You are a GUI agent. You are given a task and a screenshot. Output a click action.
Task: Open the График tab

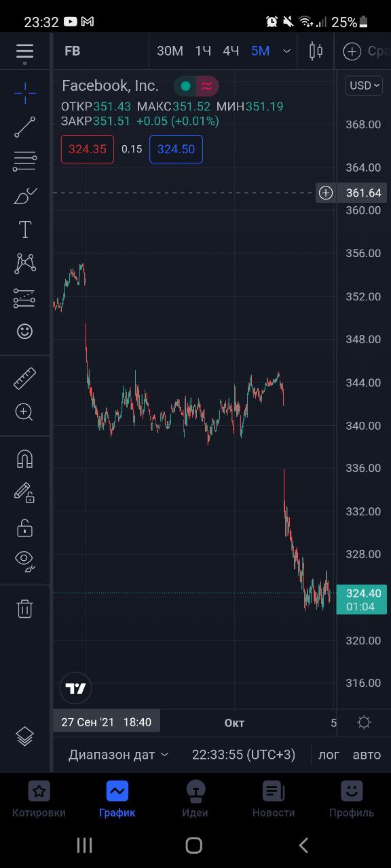pos(117,798)
